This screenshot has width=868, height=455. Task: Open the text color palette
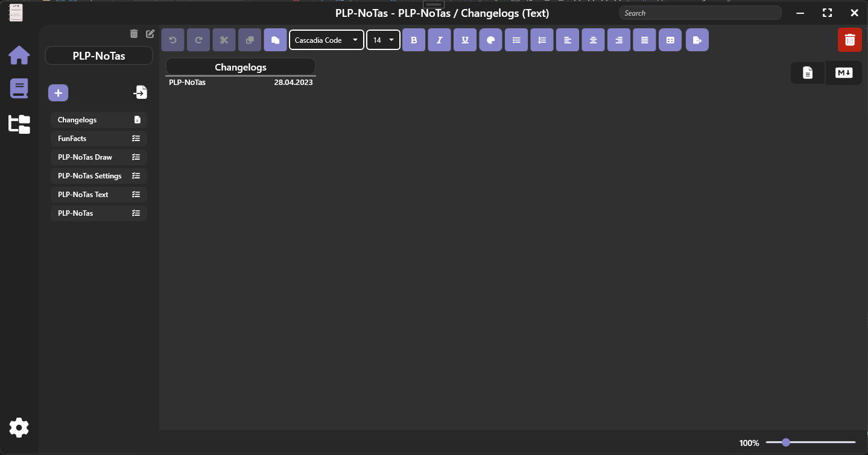(x=490, y=39)
